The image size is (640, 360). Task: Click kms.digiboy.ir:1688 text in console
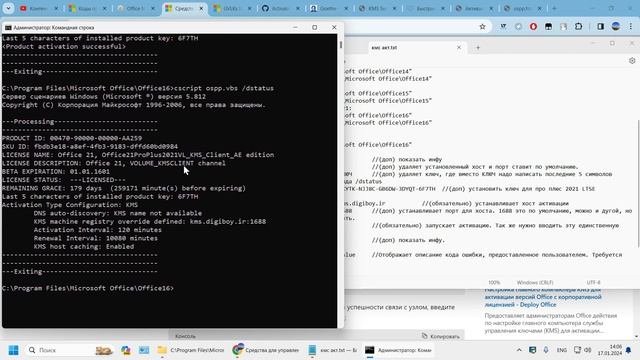pos(228,222)
